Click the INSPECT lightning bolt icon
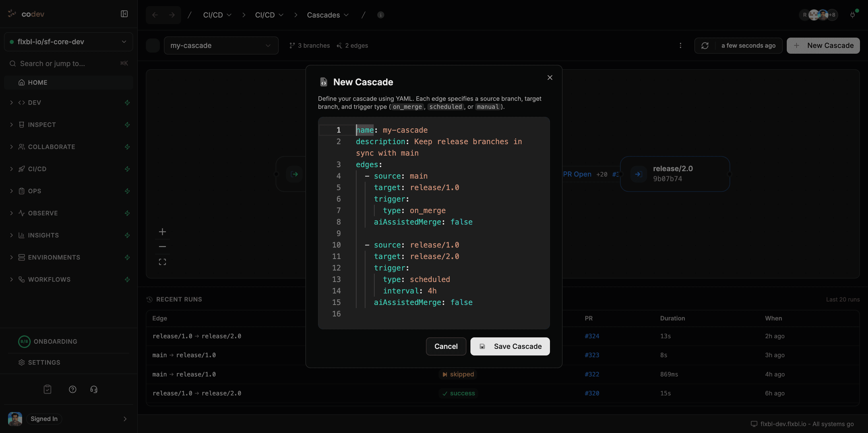 point(127,125)
